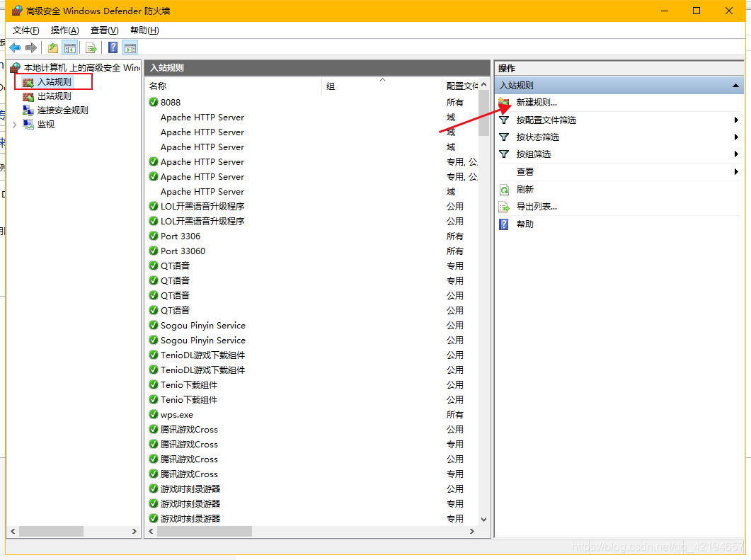Click the firewall icon next to 出站规则

tap(28, 96)
